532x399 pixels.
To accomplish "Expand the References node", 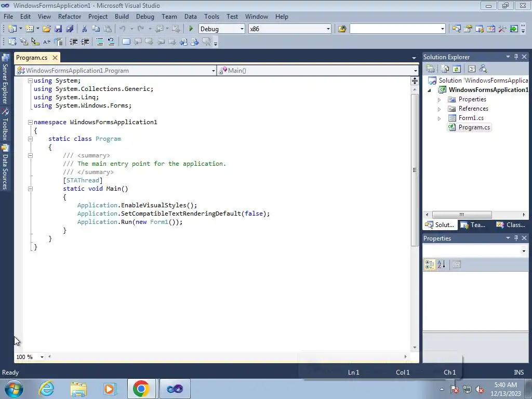I will point(439,109).
